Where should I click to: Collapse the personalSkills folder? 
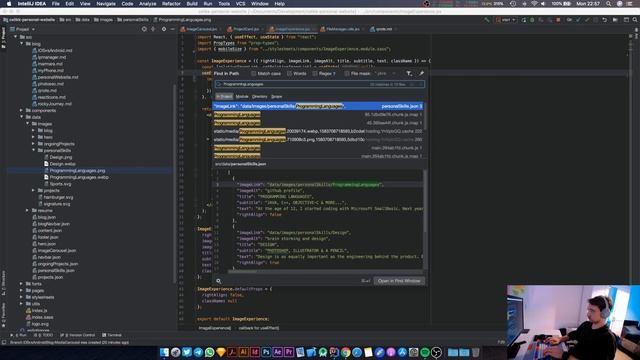pos(34,151)
